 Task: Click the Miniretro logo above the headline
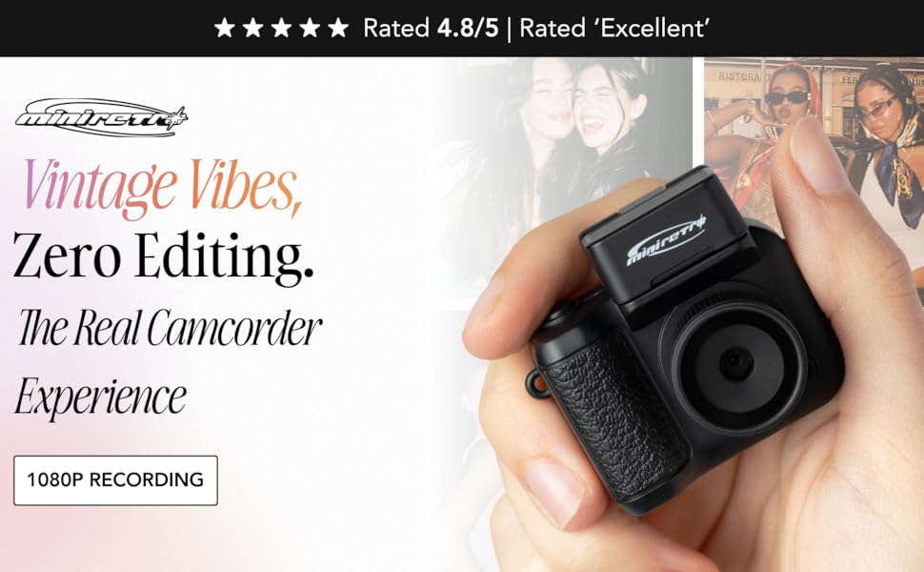(101, 116)
